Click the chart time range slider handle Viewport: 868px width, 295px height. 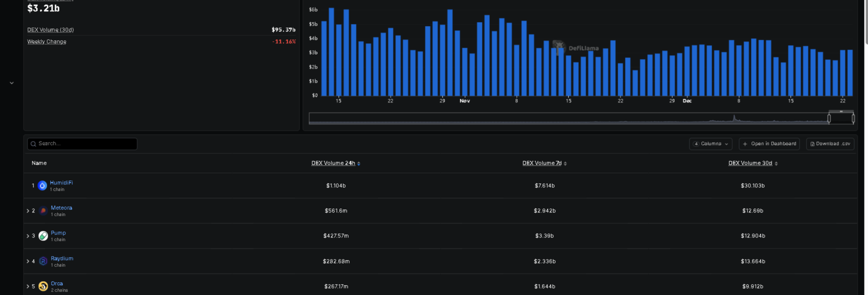(x=829, y=118)
